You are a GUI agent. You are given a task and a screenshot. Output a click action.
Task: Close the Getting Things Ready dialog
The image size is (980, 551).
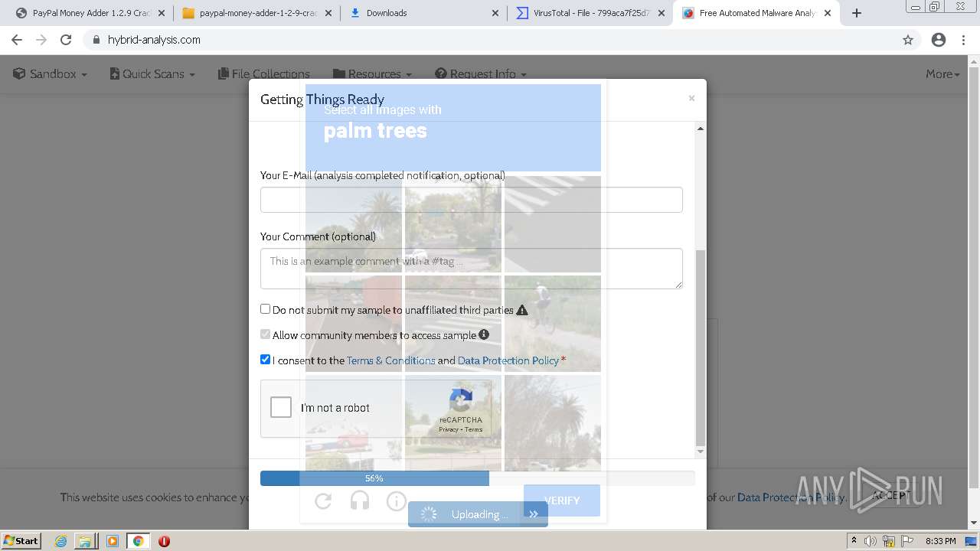click(x=691, y=98)
